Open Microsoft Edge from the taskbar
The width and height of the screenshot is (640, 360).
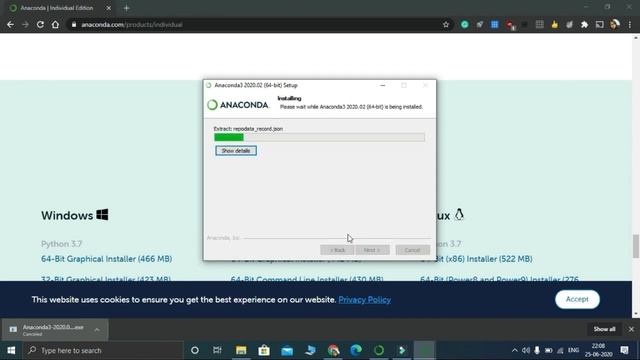356,350
